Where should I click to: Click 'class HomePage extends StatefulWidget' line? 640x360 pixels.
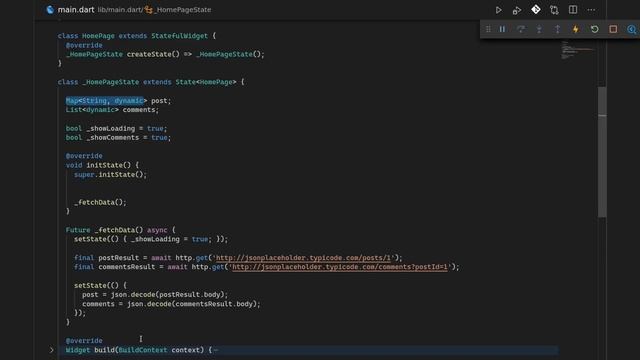tap(137, 36)
